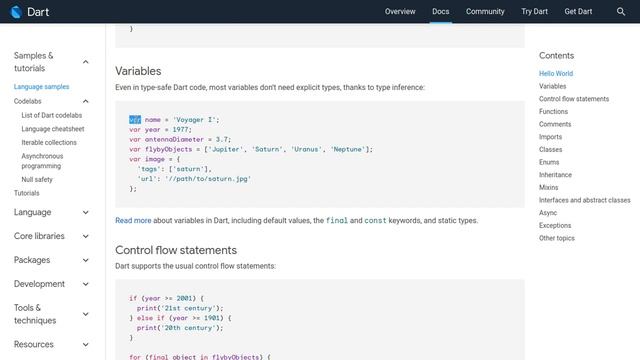
Task: Jump to Inheritance in Contents
Action: [x=555, y=175]
